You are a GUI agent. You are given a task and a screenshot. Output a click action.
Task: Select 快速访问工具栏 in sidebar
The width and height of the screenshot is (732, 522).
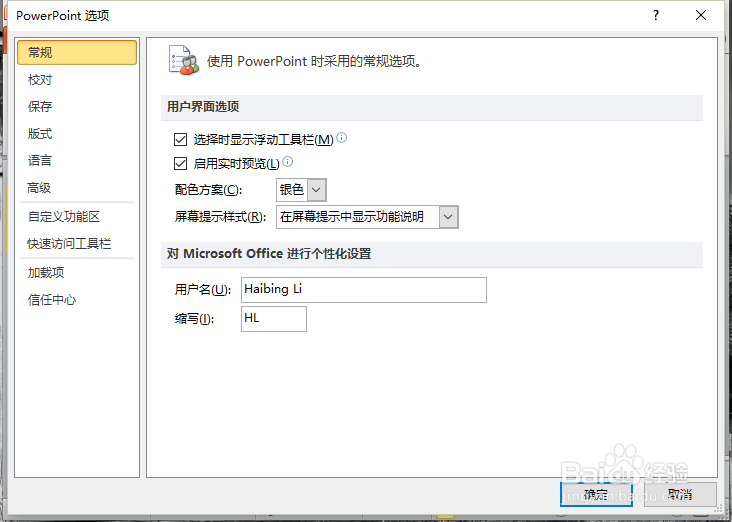pyautogui.click(x=69, y=244)
